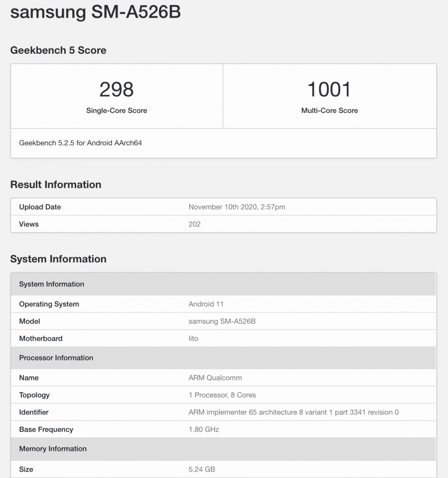Click the samsung SM-A526B page title
This screenshot has width=448, height=478.
tap(95, 13)
